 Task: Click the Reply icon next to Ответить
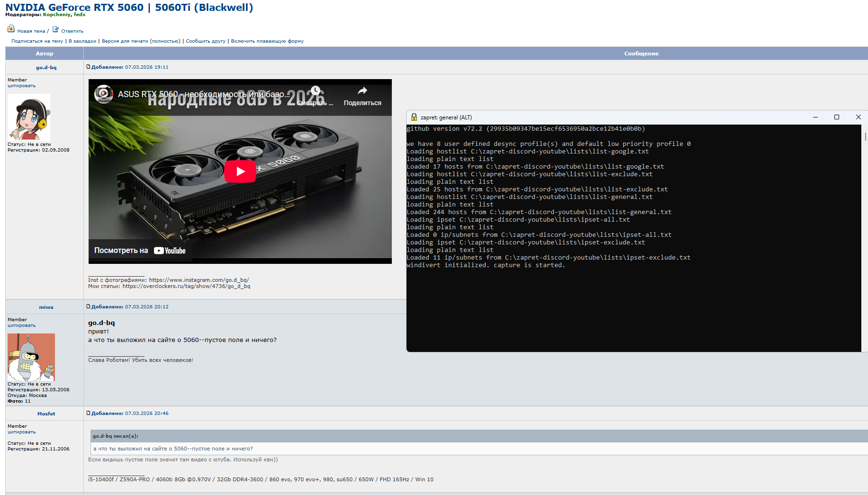[x=55, y=29]
